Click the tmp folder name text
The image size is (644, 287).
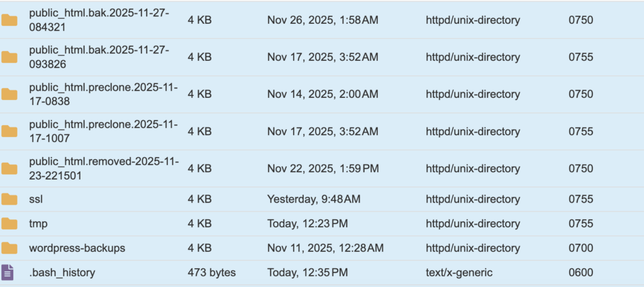[x=38, y=224]
